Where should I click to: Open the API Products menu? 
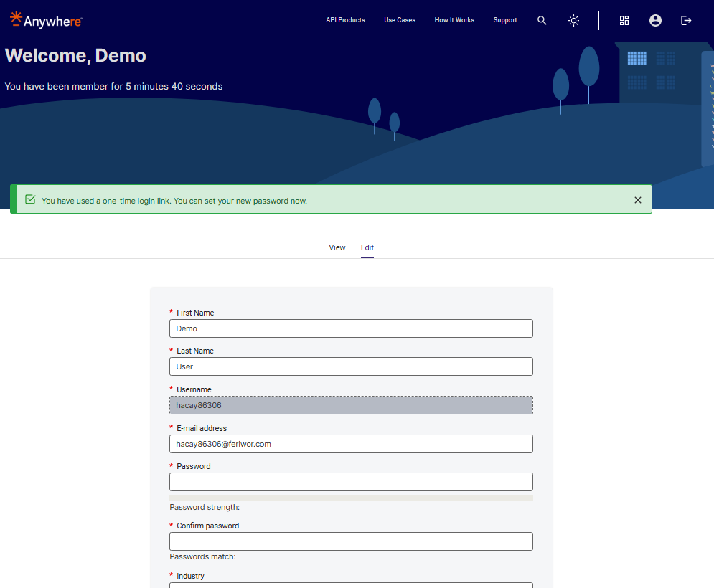coord(345,20)
